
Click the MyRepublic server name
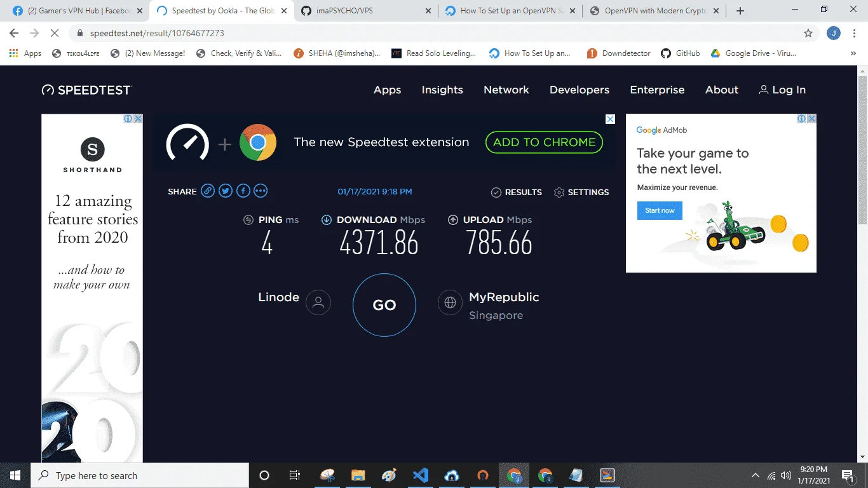click(x=504, y=297)
